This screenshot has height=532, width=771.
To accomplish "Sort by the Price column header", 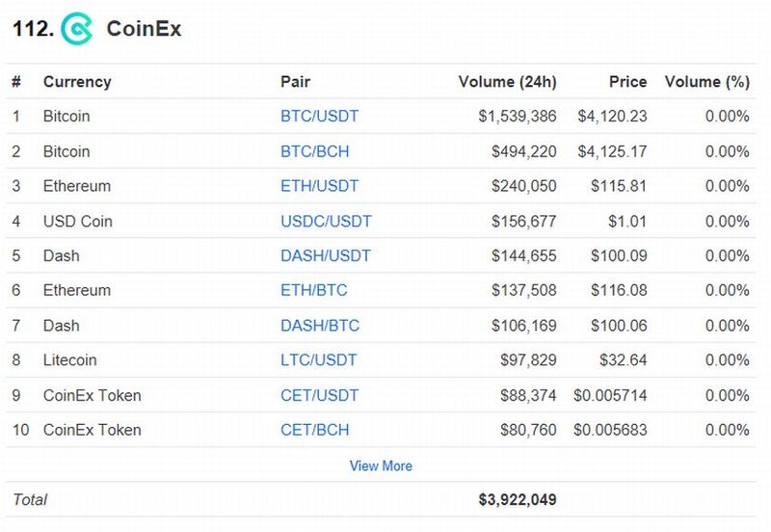I will pos(627,82).
